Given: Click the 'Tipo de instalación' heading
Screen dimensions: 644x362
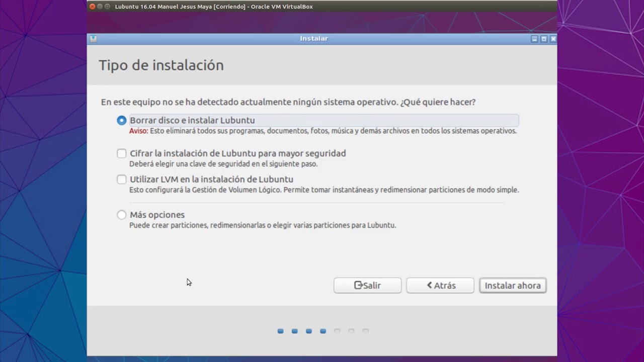Looking at the screenshot, I should coord(161,65).
